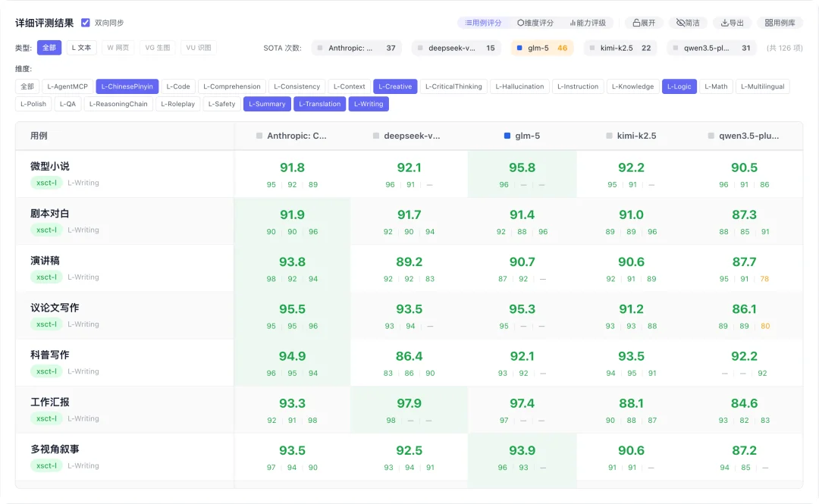Select the L-Math dimension tag
Image resolution: width=819 pixels, height=504 pixels.
tap(716, 86)
